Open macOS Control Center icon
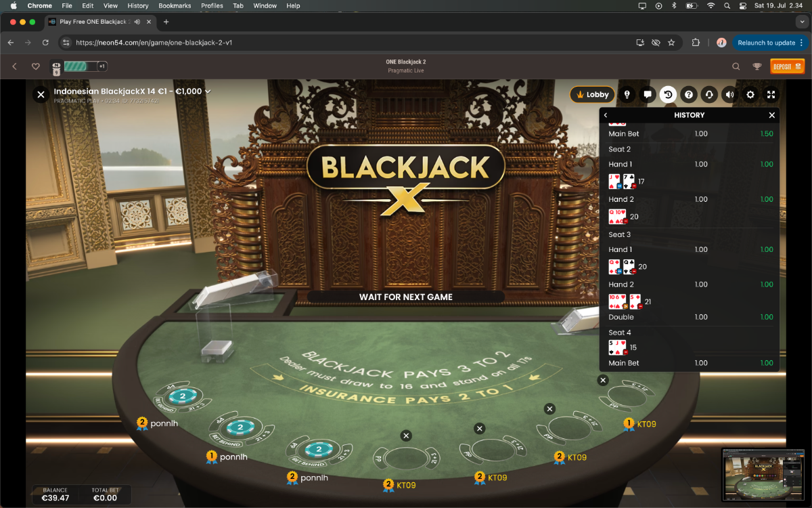The height and width of the screenshot is (508, 812). [743, 5]
